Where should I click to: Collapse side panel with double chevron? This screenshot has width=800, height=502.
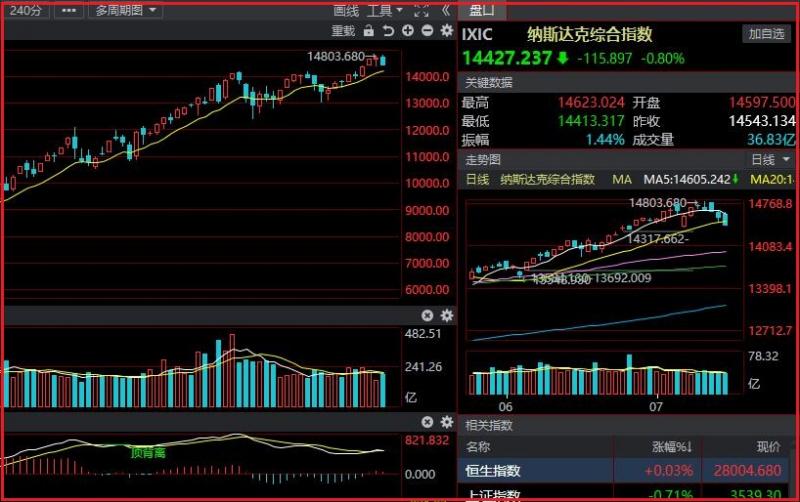(x=446, y=10)
